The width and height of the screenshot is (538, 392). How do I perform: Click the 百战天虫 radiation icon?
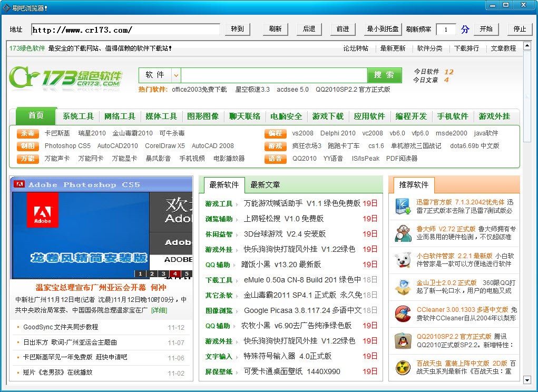(403, 367)
